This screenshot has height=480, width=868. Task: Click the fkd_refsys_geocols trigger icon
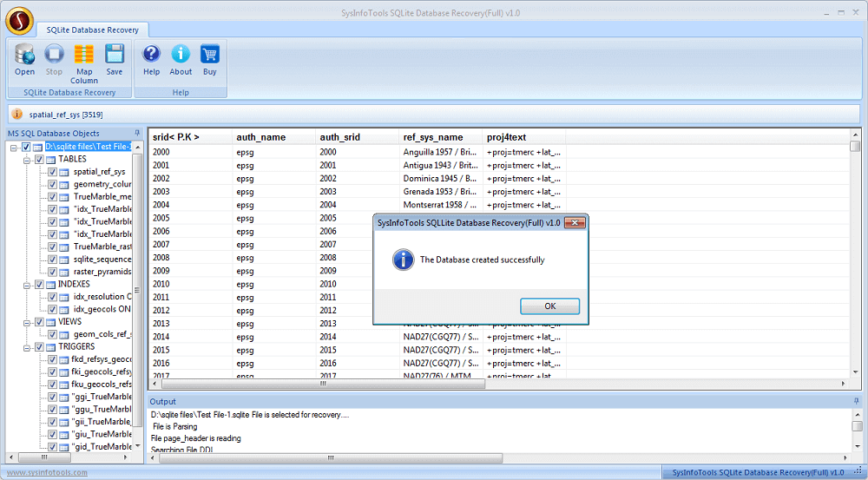(x=64, y=359)
